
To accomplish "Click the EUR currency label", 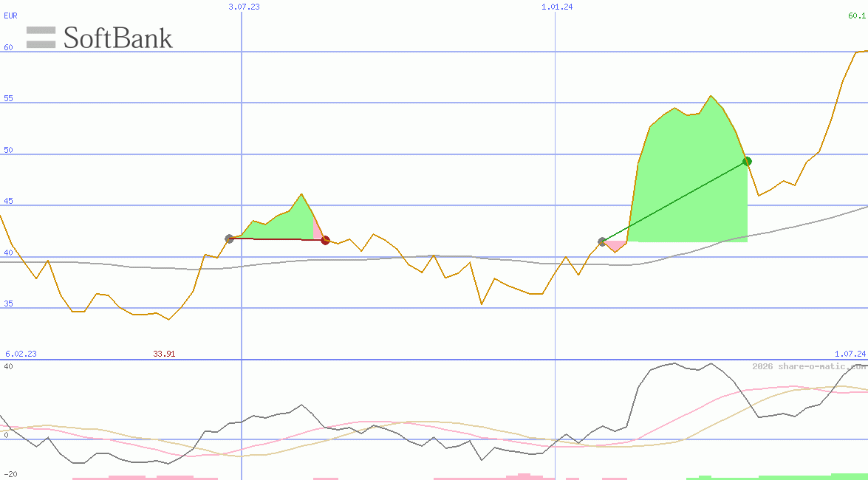I will pyautogui.click(x=10, y=16).
